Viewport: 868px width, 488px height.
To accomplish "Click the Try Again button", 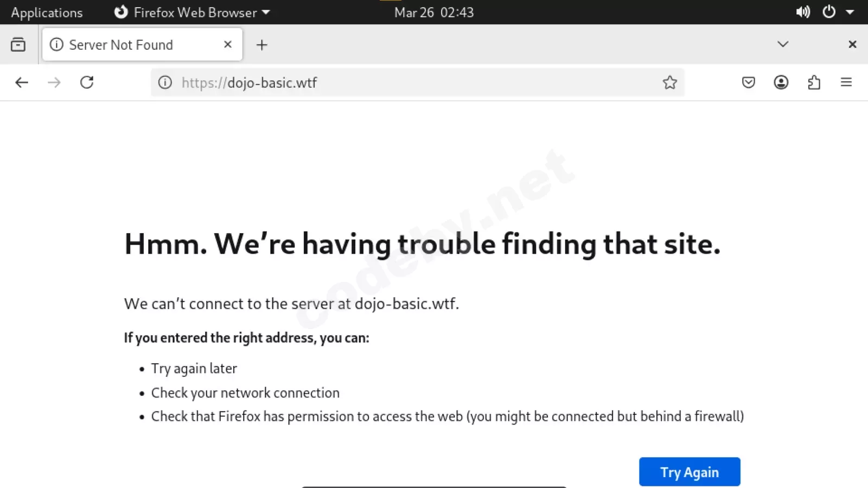I will [690, 472].
